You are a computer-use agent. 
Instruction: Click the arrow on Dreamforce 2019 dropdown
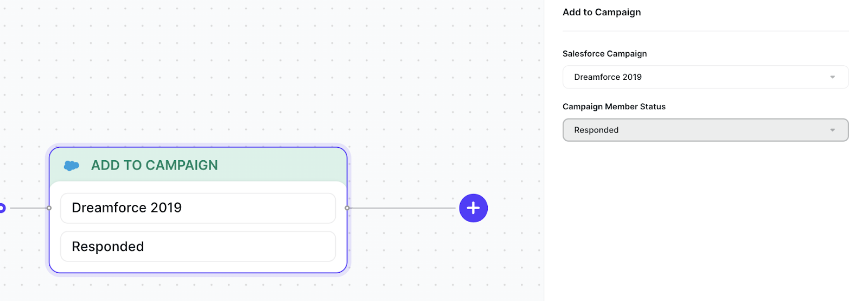[x=832, y=77]
